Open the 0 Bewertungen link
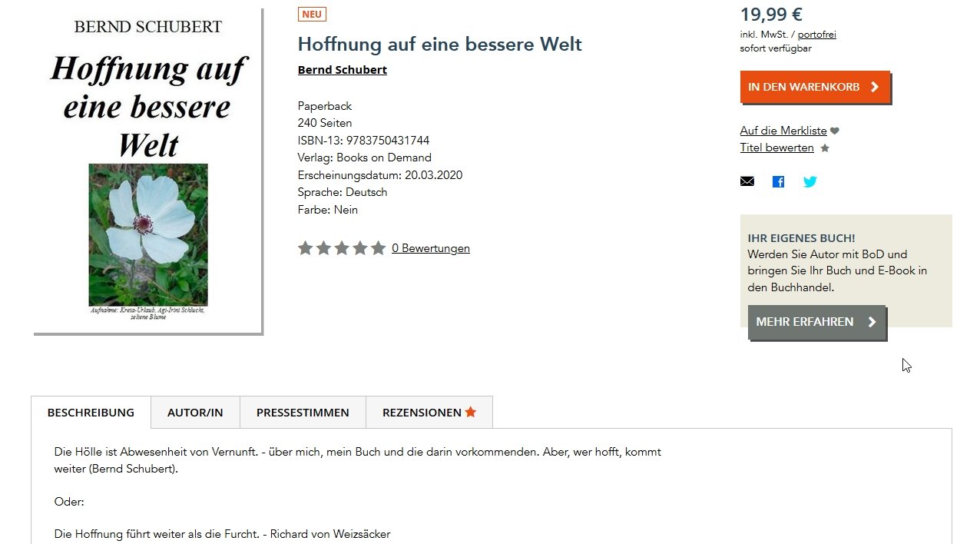The image size is (980, 544). click(x=431, y=248)
